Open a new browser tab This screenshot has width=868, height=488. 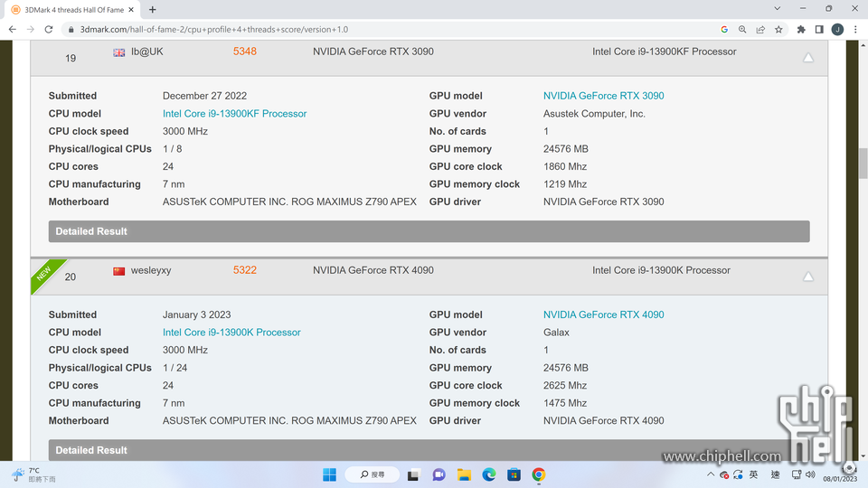coord(152,9)
